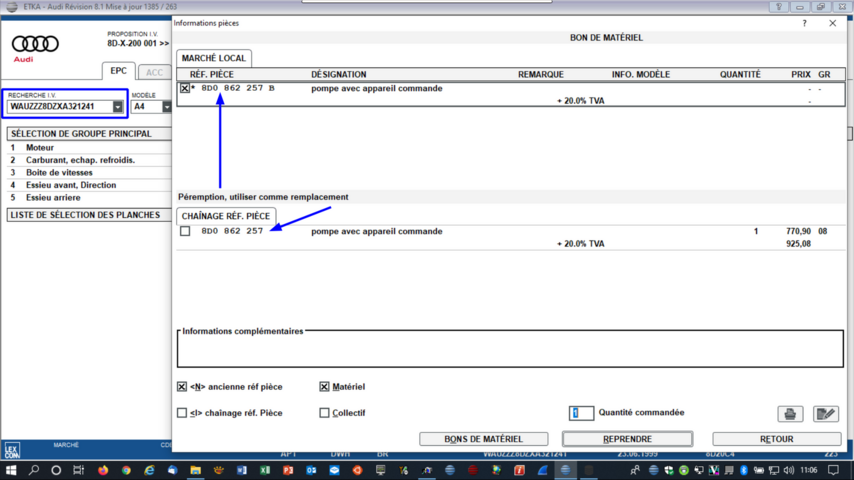Click the REPRENDRE button

(627, 439)
